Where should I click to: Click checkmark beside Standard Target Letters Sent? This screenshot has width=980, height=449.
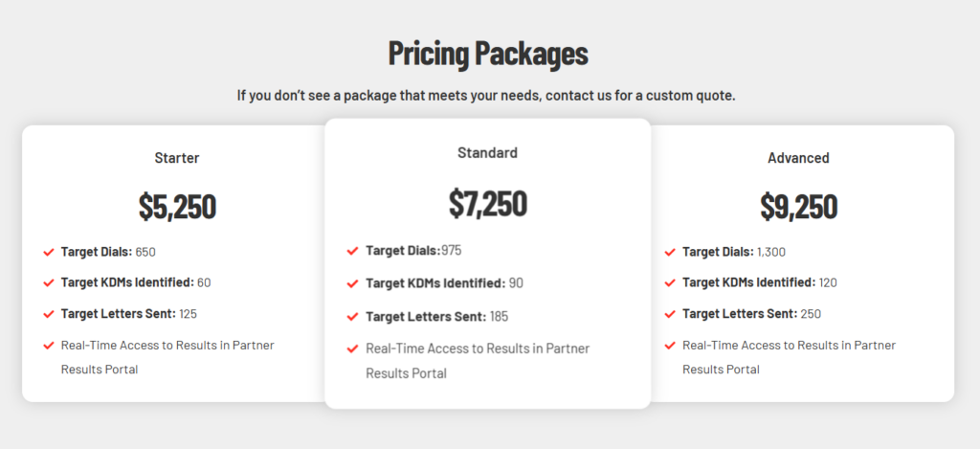tap(352, 317)
